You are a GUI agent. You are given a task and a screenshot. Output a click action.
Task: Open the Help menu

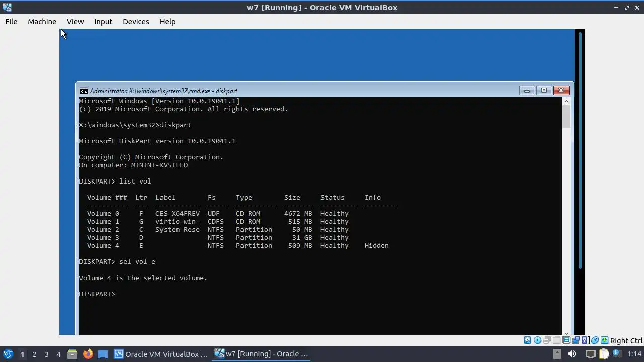167,22
